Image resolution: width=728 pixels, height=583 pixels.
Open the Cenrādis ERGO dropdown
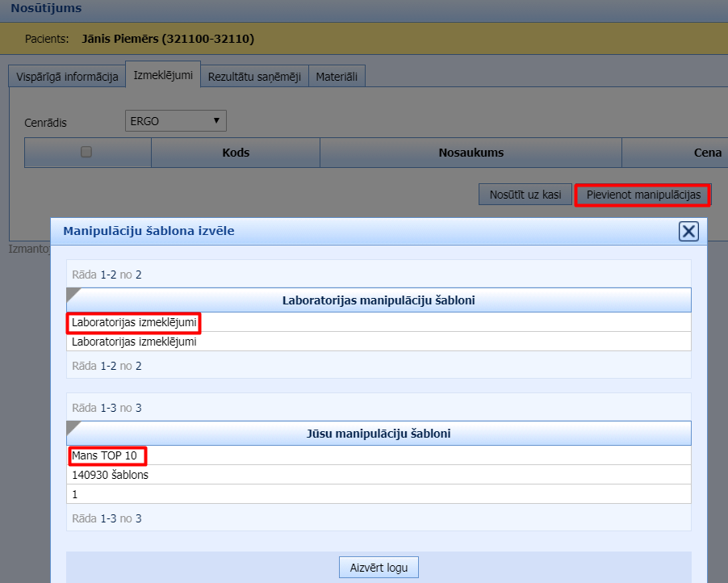click(x=176, y=121)
